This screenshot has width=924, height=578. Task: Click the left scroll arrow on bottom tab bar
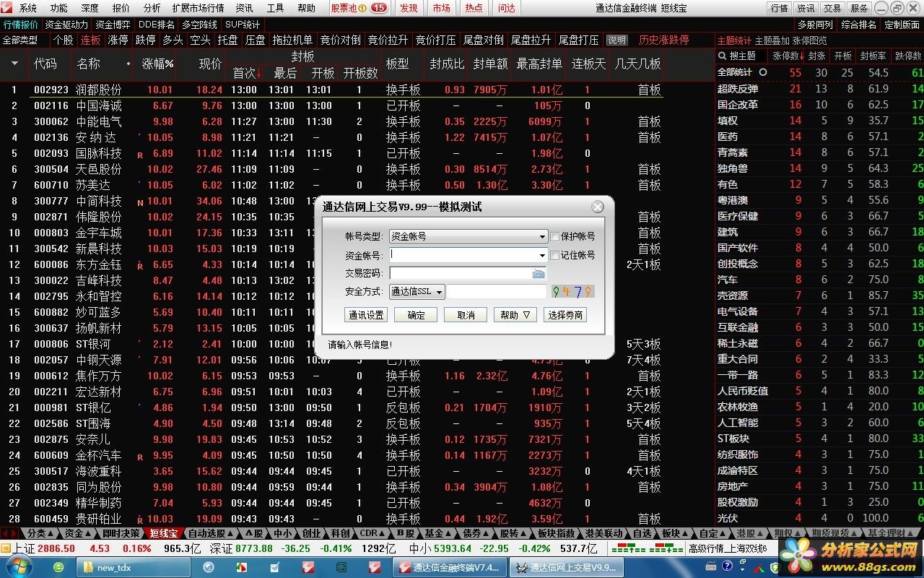point(5,533)
